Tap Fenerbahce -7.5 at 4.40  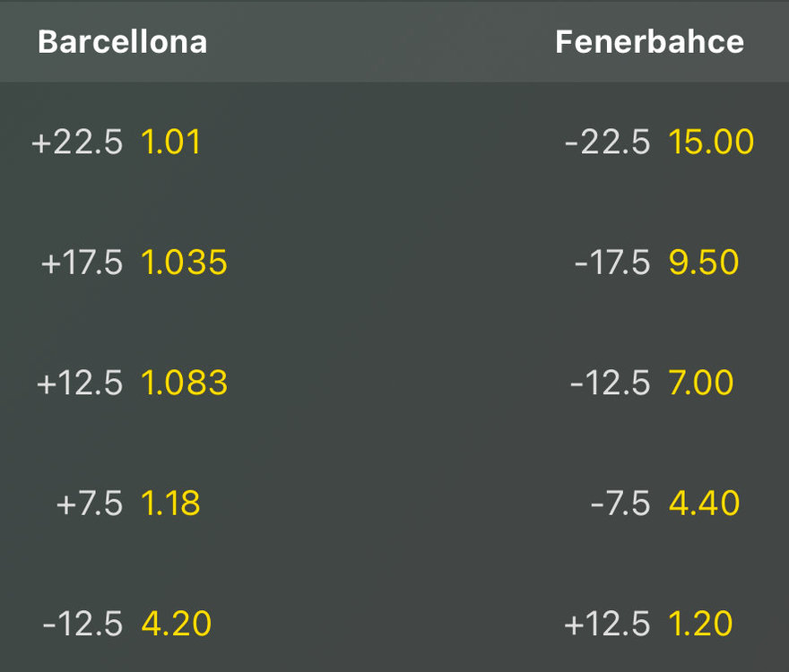coord(665,503)
